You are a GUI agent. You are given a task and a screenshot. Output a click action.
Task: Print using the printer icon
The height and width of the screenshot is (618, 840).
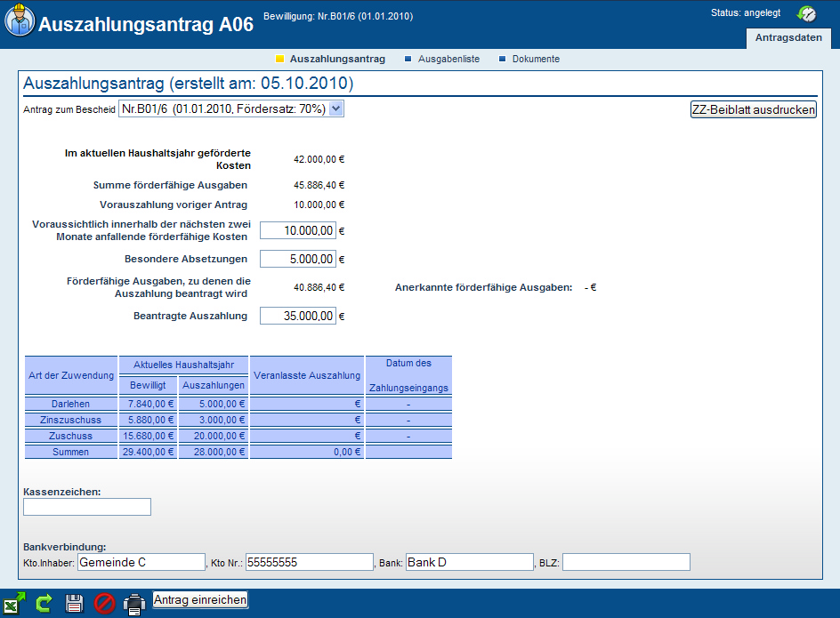(134, 604)
